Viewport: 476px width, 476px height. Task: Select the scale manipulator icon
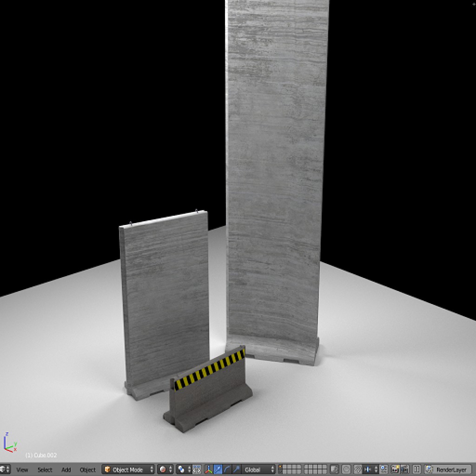click(236, 469)
